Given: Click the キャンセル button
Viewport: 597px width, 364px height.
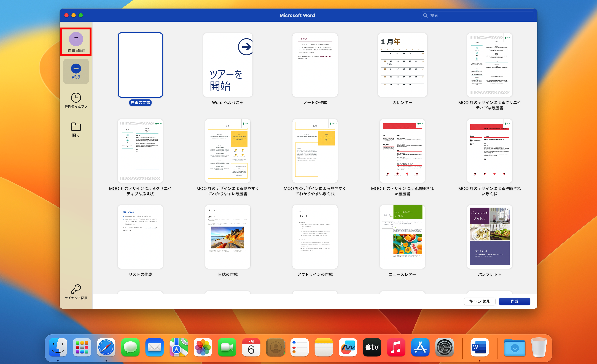Looking at the screenshot, I should pyautogui.click(x=480, y=301).
